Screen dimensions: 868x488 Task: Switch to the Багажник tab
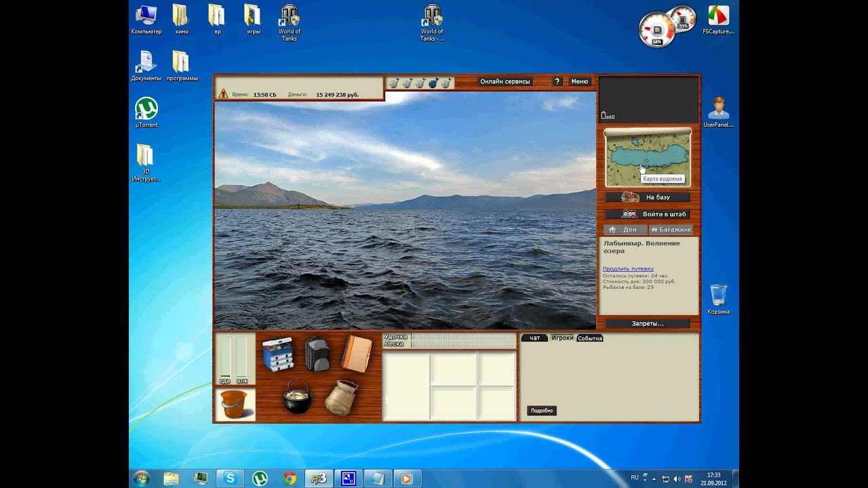pos(671,230)
